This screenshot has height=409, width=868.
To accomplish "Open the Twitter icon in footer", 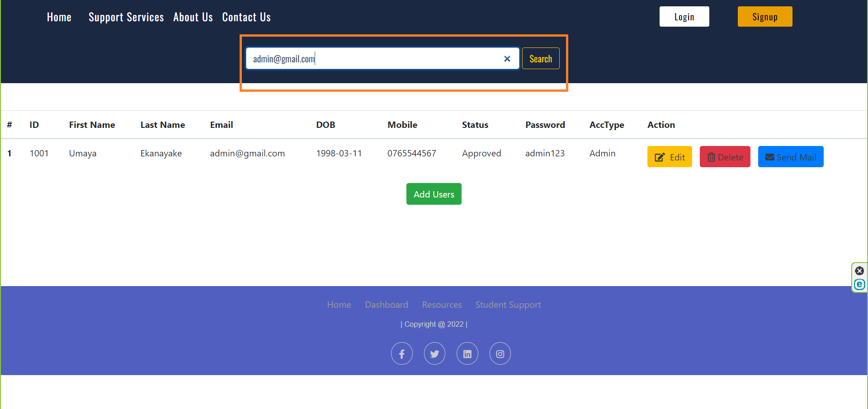I will click(434, 354).
